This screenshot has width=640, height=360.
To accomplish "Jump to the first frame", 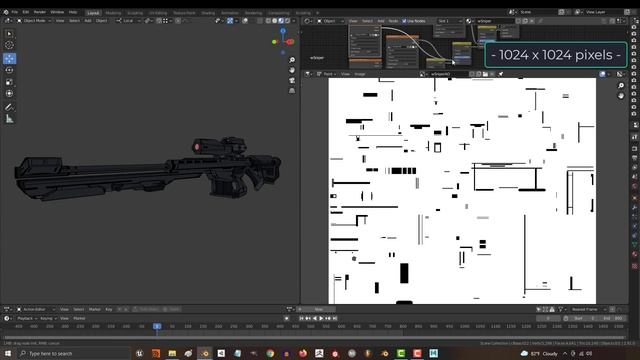I will click(301, 318).
